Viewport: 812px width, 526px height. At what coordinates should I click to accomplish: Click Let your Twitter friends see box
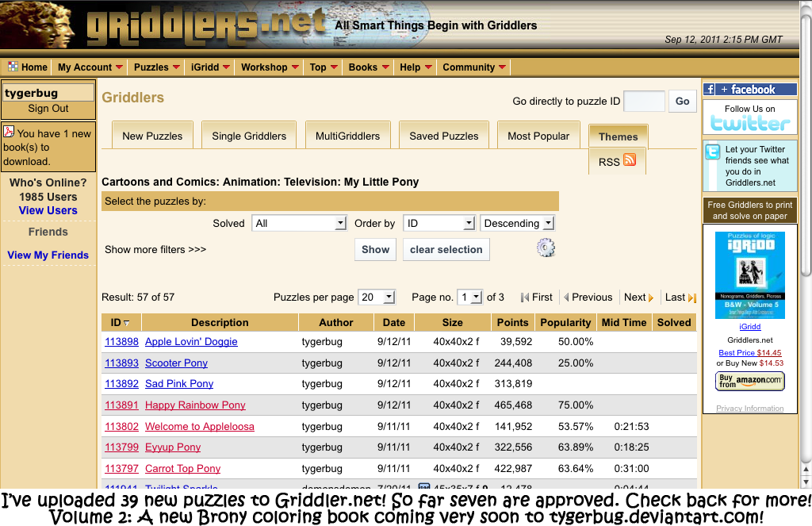click(x=750, y=166)
